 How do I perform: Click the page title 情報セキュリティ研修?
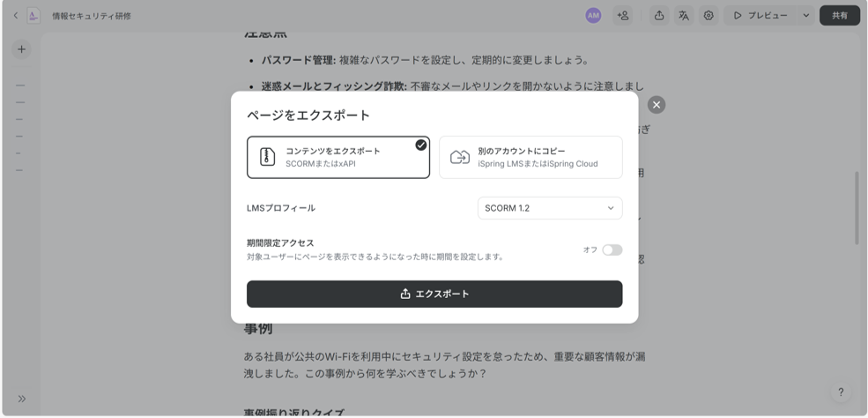click(92, 16)
